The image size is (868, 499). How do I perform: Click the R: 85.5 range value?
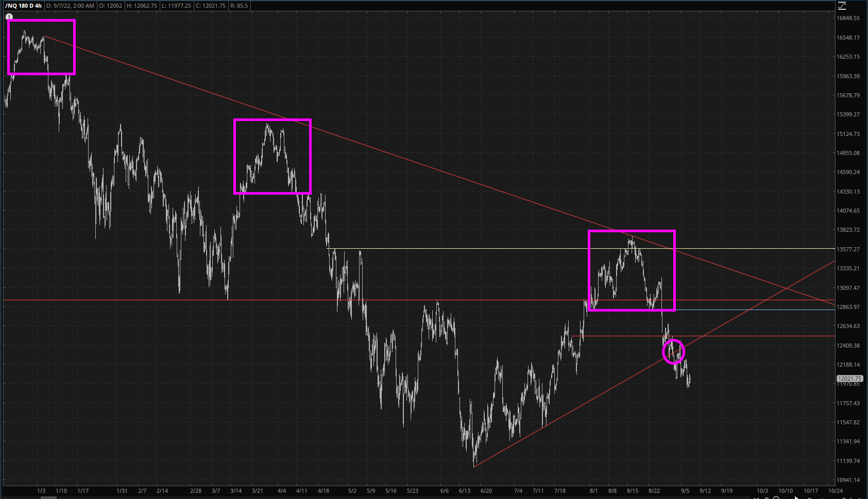tap(239, 6)
